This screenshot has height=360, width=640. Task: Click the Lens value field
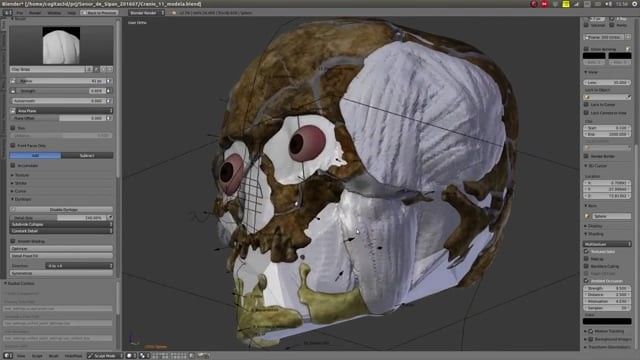coord(607,82)
